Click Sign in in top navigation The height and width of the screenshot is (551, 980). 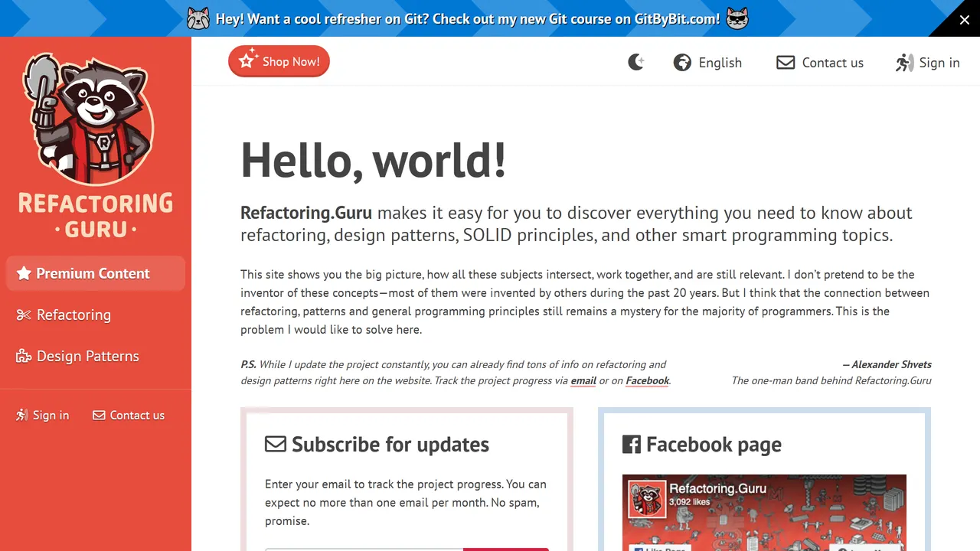[x=927, y=63]
